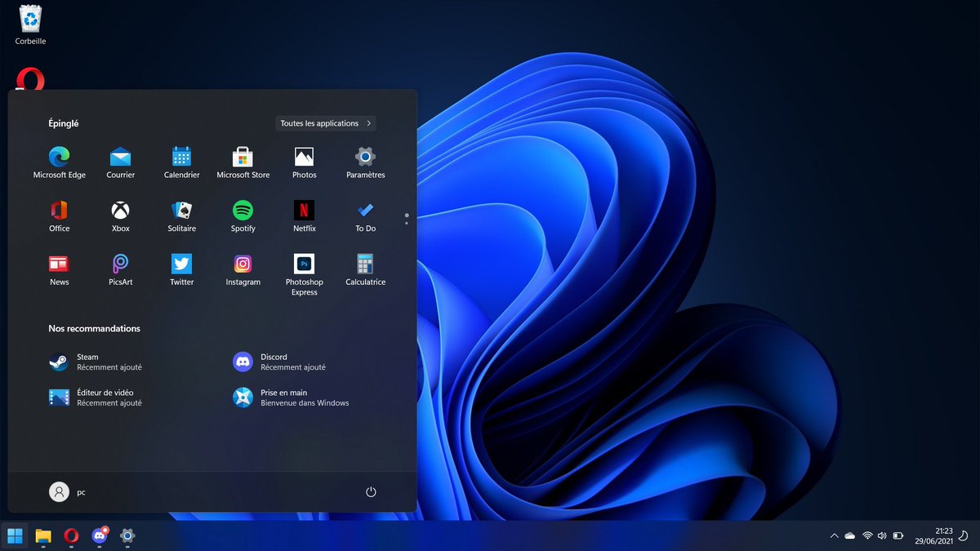
Task: Open Spotify from the pinned apps
Action: (243, 211)
